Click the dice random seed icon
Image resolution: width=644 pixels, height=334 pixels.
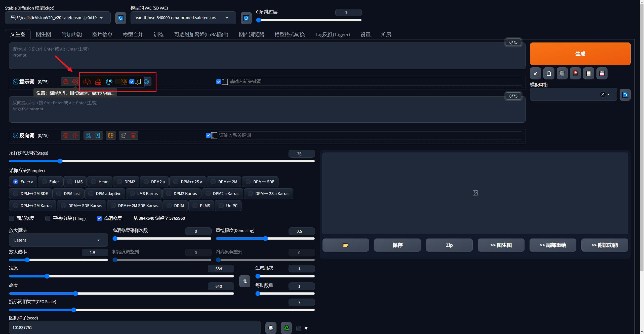[x=271, y=328]
